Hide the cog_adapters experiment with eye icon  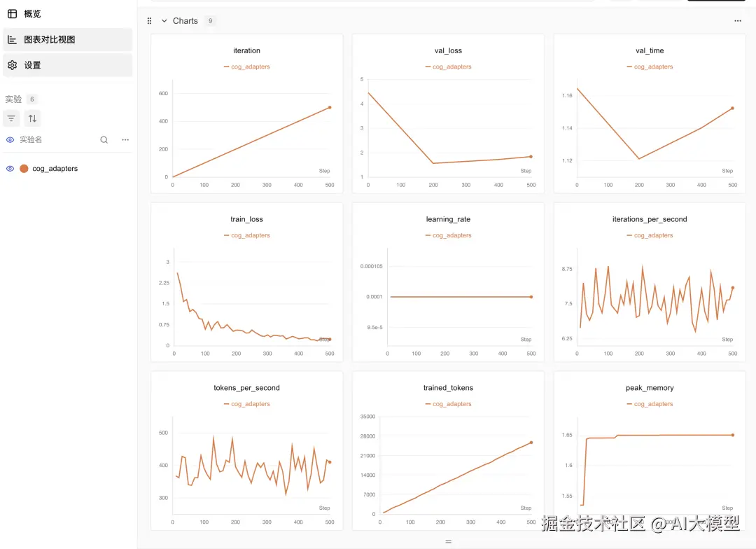click(10, 169)
